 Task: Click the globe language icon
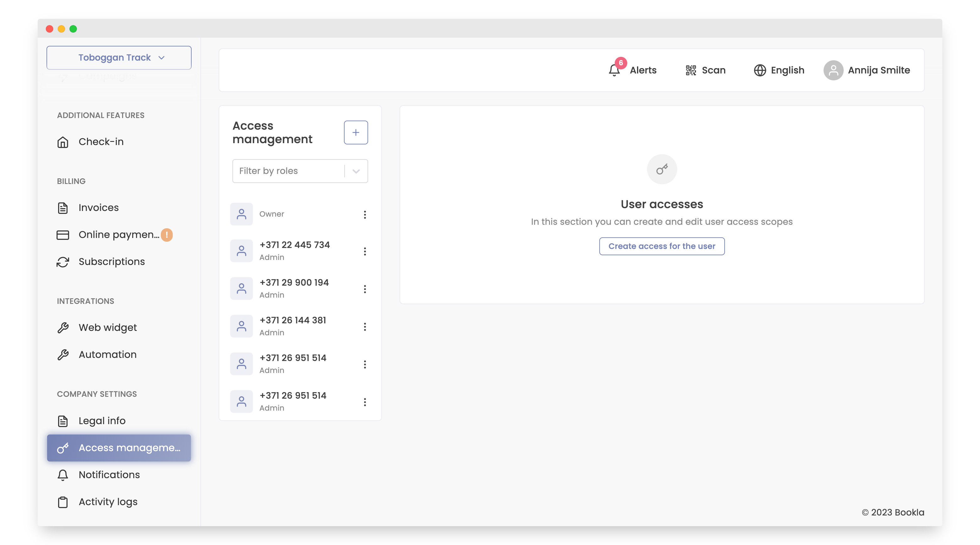click(760, 70)
